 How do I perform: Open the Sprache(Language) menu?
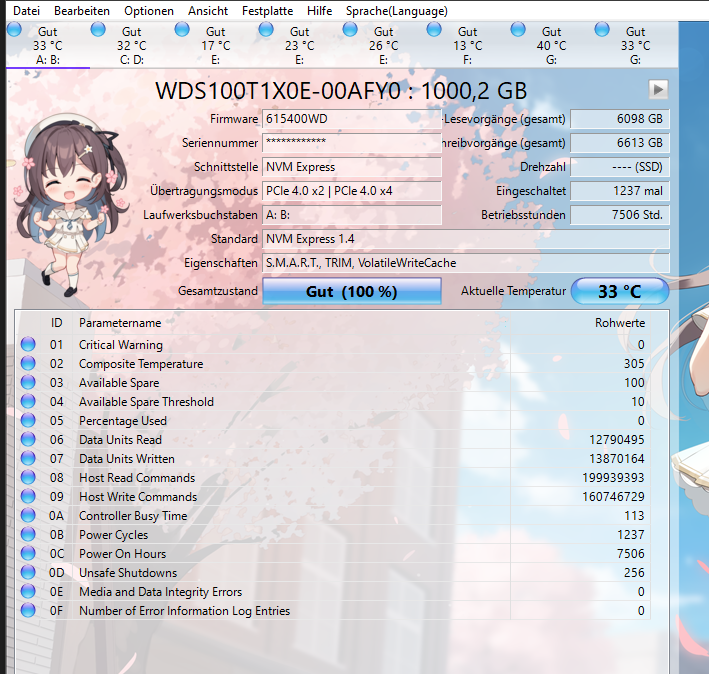[397, 10]
